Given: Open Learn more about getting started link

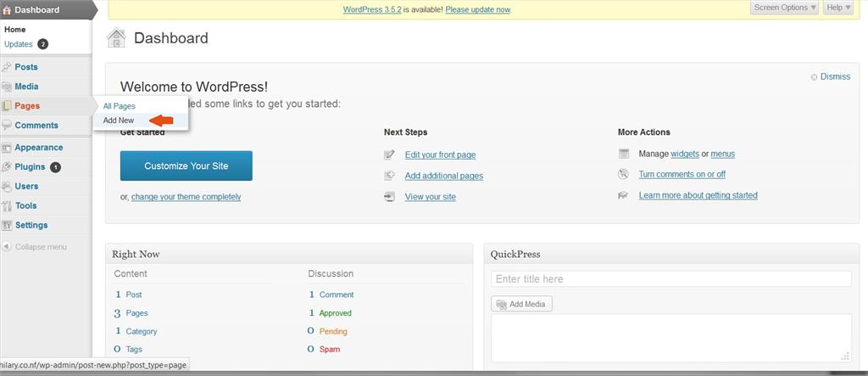Looking at the screenshot, I should (698, 195).
